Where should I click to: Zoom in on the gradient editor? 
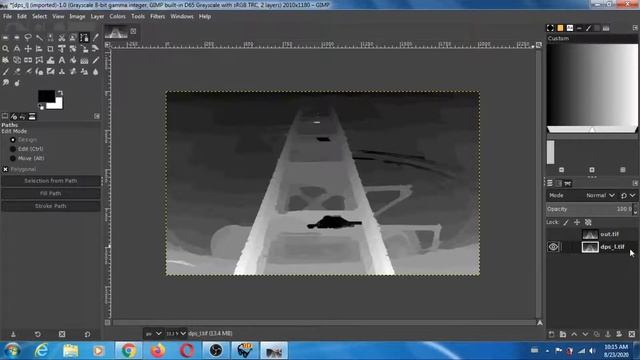[591, 170]
